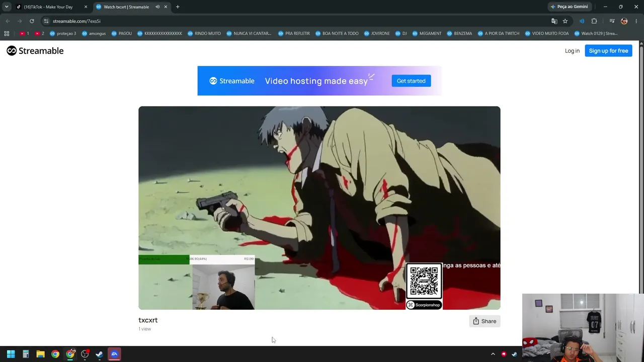Screen dimensions: 644x362
Task: Open the KKKKKKKKKKKKKKKK bookmark
Action: (159, 34)
